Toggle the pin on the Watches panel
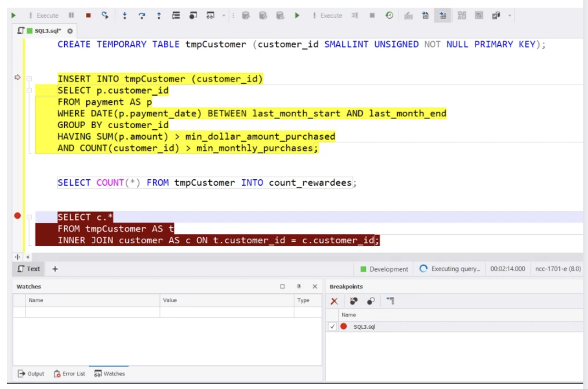The image size is (588, 389). 299,287
